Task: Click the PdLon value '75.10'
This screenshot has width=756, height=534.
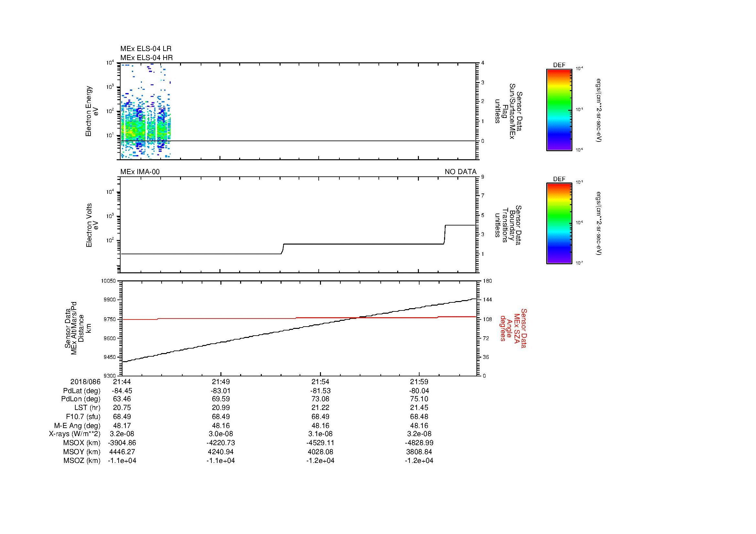Action: click(419, 399)
